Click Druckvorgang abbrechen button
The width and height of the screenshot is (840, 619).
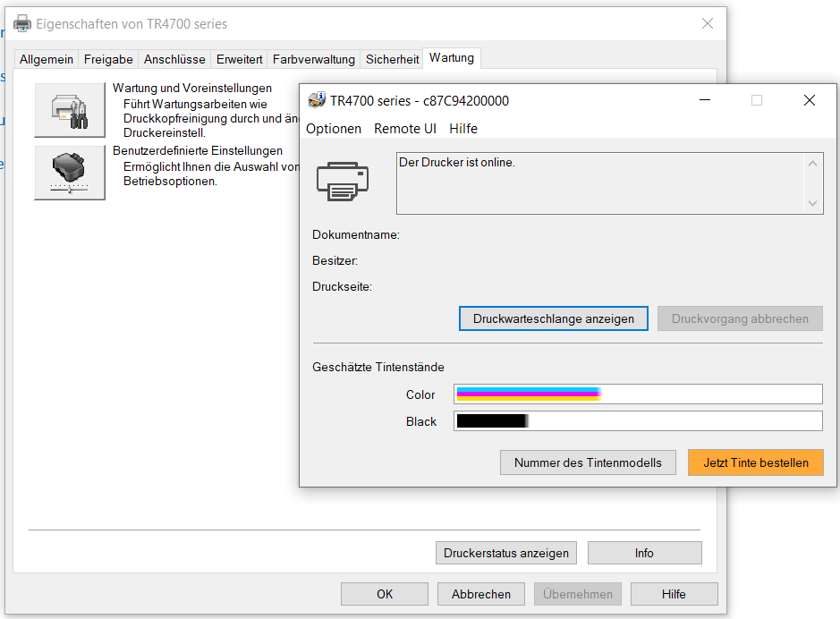pyautogui.click(x=740, y=318)
